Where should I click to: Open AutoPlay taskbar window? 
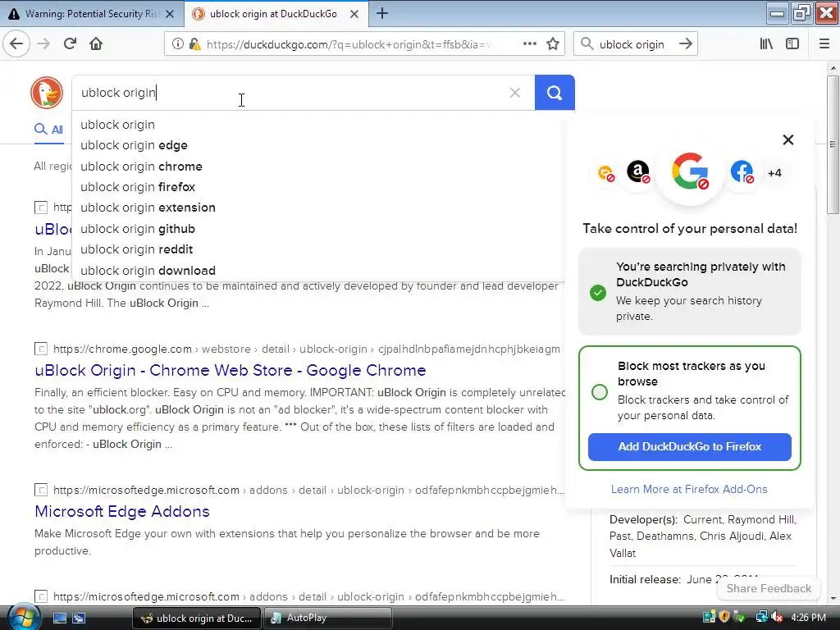click(x=327, y=618)
